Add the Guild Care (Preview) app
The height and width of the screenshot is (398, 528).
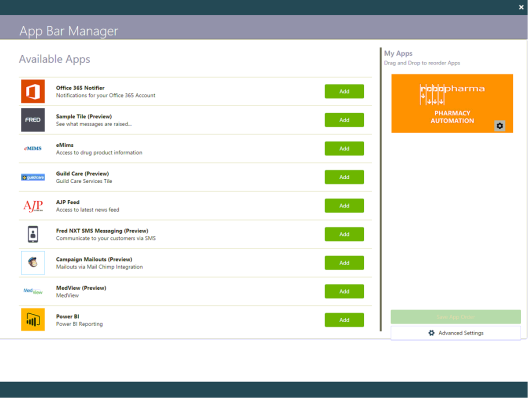(x=344, y=177)
